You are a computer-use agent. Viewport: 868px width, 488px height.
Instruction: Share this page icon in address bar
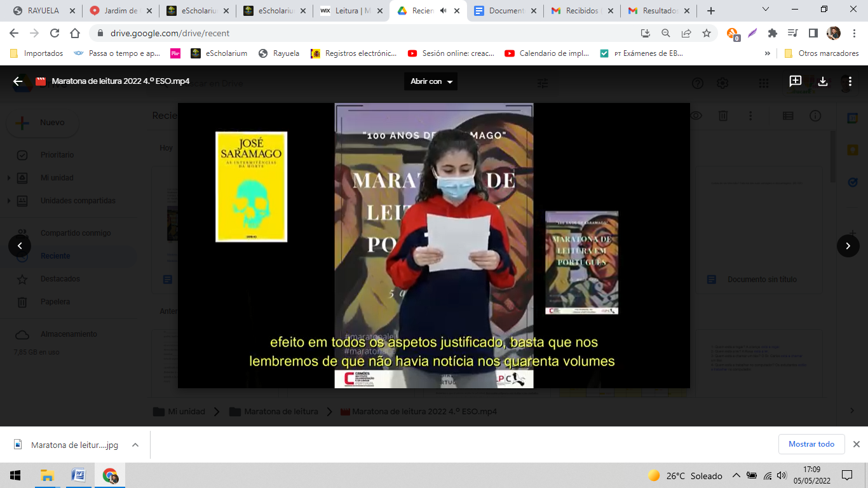(686, 33)
